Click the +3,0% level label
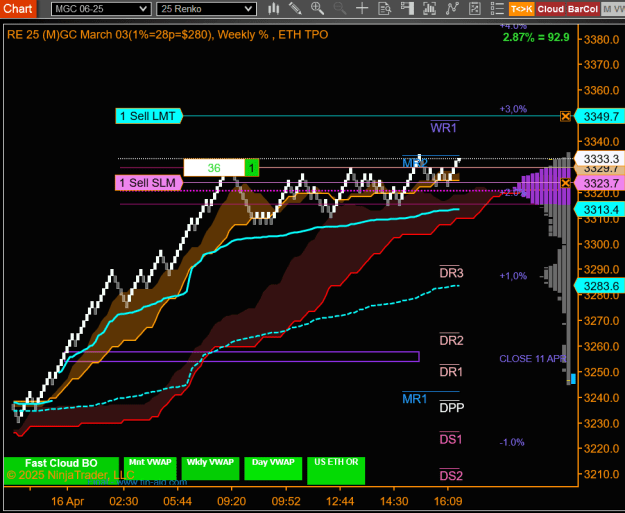The image size is (625, 513). 513,109
